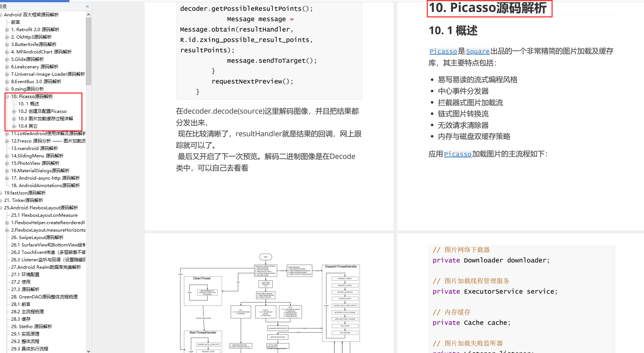Image resolution: width=644 pixels, height=353 pixels.
Task: Open the Square hyperlink in 10.1 概述
Action: pos(478,51)
